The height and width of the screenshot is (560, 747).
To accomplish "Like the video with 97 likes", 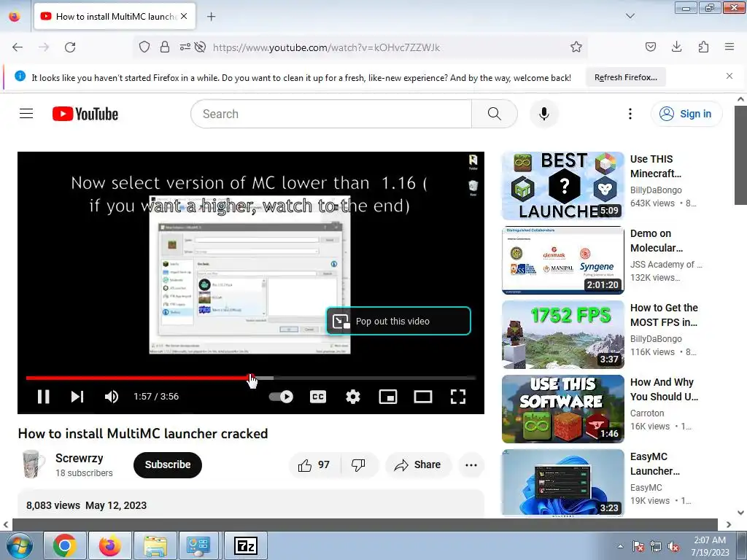I will (x=314, y=464).
